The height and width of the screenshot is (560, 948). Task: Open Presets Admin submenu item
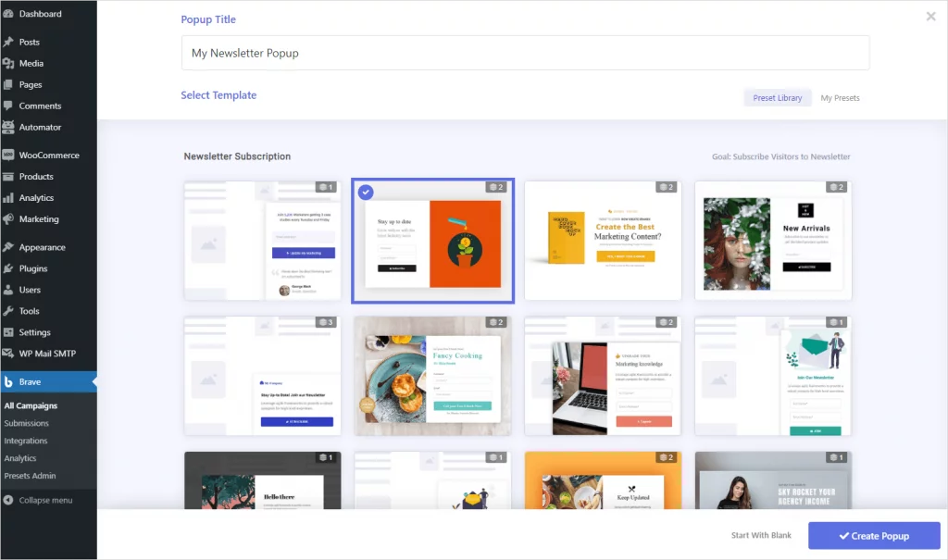tap(31, 476)
